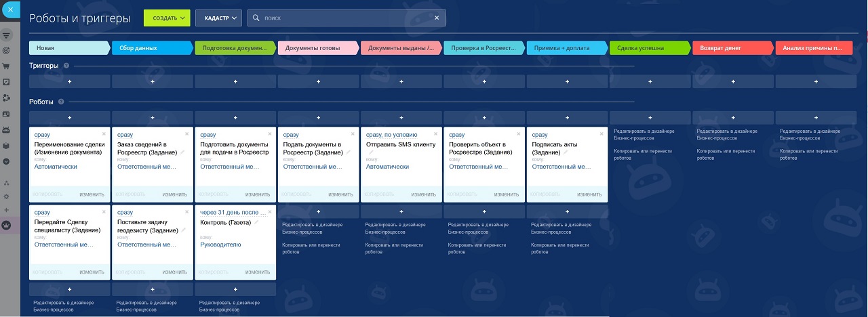
Task: Delete the Переименование сделки robot via its X
Action: coord(104,135)
